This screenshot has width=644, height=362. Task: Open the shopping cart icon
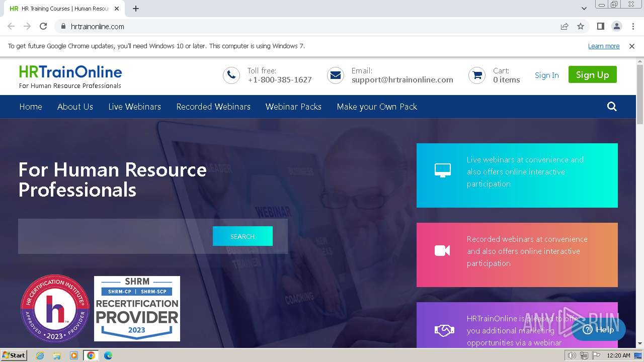click(477, 75)
